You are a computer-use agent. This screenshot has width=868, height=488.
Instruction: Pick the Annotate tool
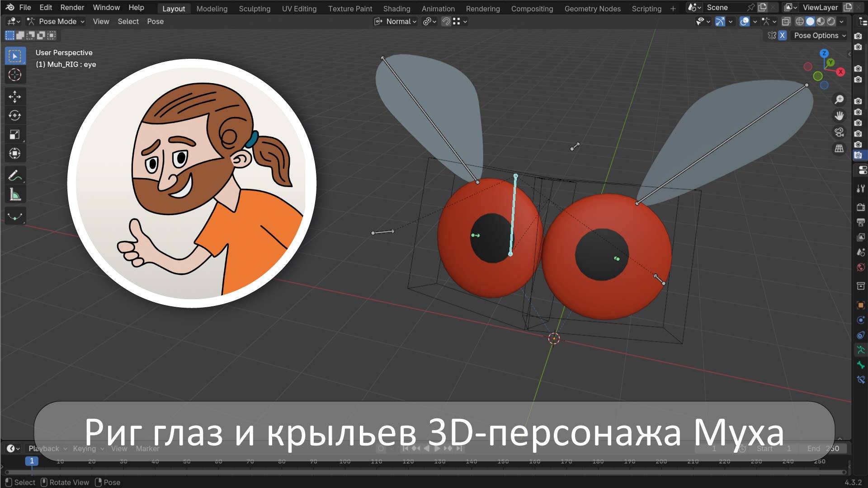[15, 175]
